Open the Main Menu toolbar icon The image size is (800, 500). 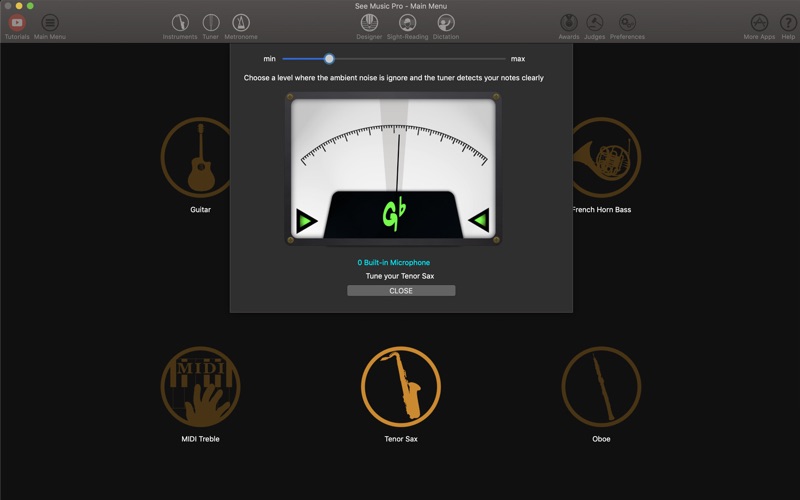50,23
